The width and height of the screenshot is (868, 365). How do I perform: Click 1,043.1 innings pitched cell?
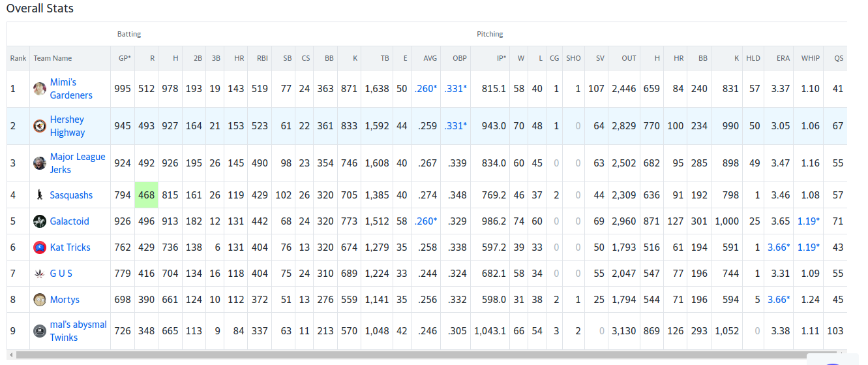(490, 331)
